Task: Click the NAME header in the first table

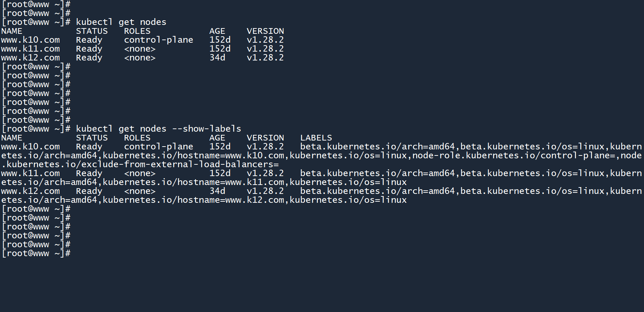Action: (x=12, y=31)
